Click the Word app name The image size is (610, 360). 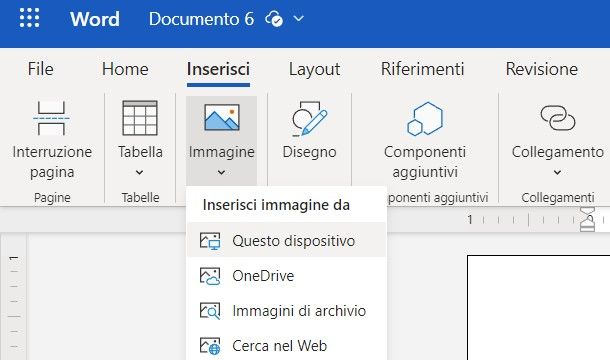[x=95, y=19]
